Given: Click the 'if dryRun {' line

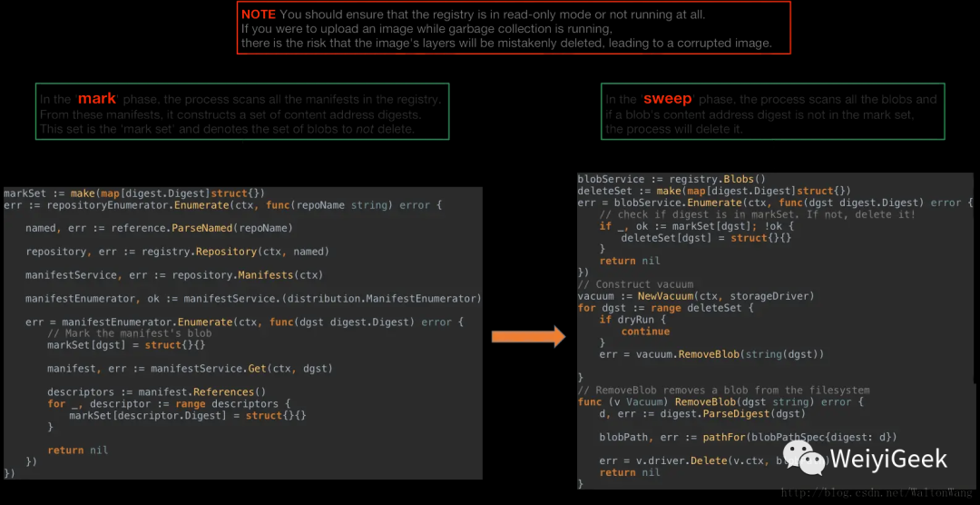Looking at the screenshot, I should 631,320.
